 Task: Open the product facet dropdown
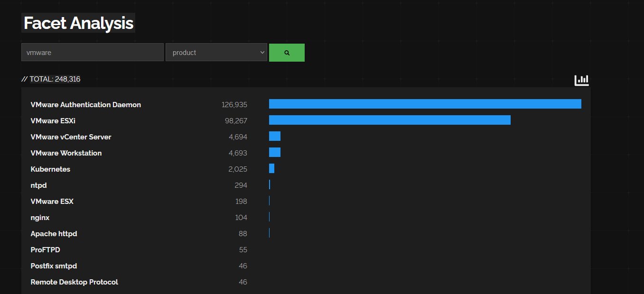point(216,53)
